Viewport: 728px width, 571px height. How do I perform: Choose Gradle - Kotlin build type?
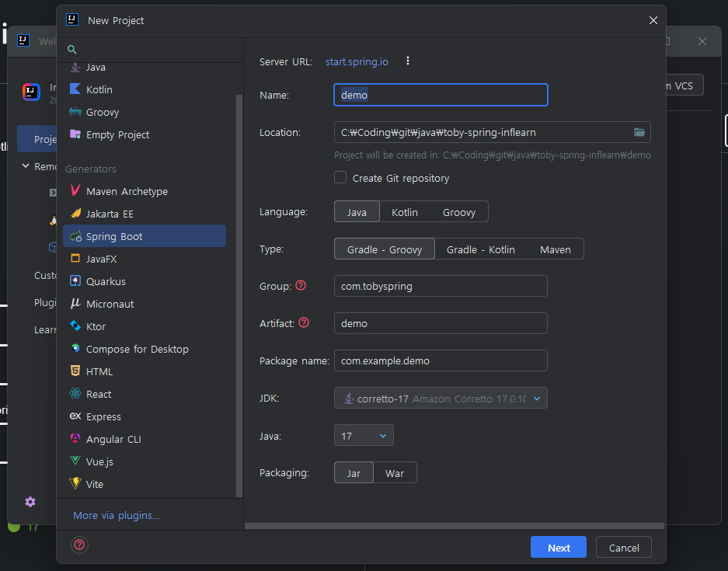pyautogui.click(x=480, y=249)
